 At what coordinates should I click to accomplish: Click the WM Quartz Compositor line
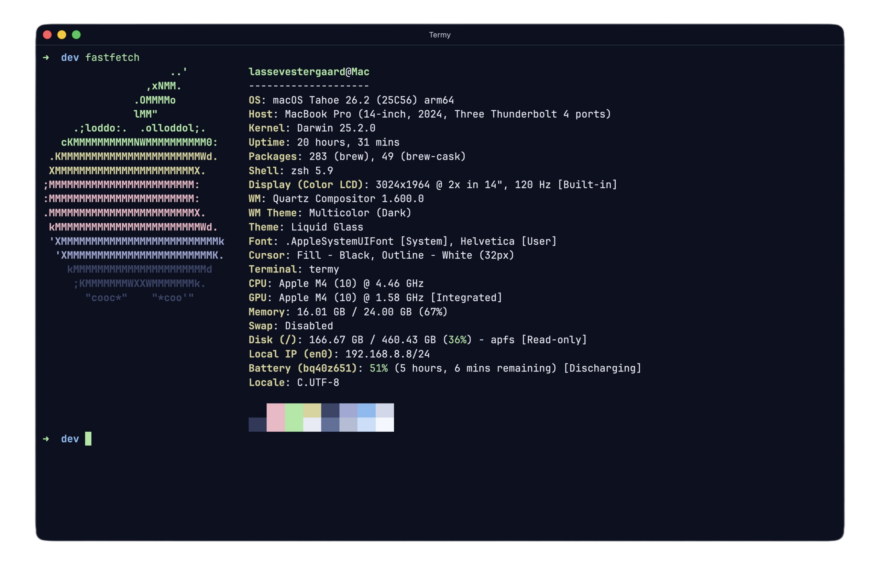pyautogui.click(x=336, y=199)
